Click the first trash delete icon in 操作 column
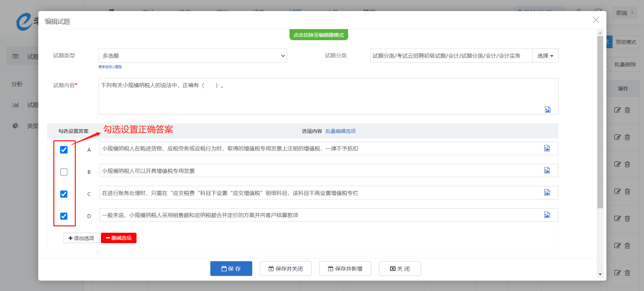This screenshot has height=291, width=644. pyautogui.click(x=627, y=110)
